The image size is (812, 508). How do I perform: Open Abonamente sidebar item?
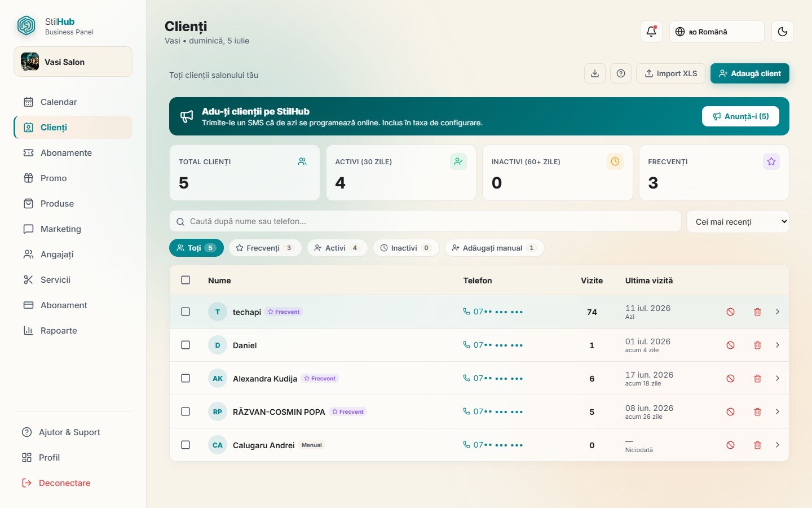[73, 153]
